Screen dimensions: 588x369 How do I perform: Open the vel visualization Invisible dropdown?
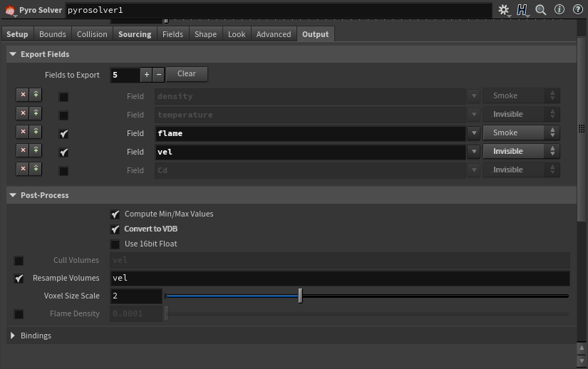pos(521,151)
